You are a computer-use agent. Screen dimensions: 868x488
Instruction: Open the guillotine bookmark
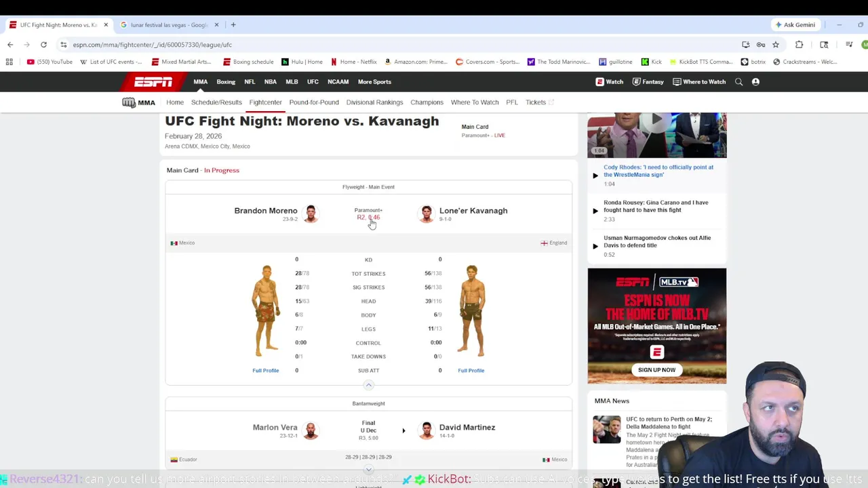tap(616, 62)
